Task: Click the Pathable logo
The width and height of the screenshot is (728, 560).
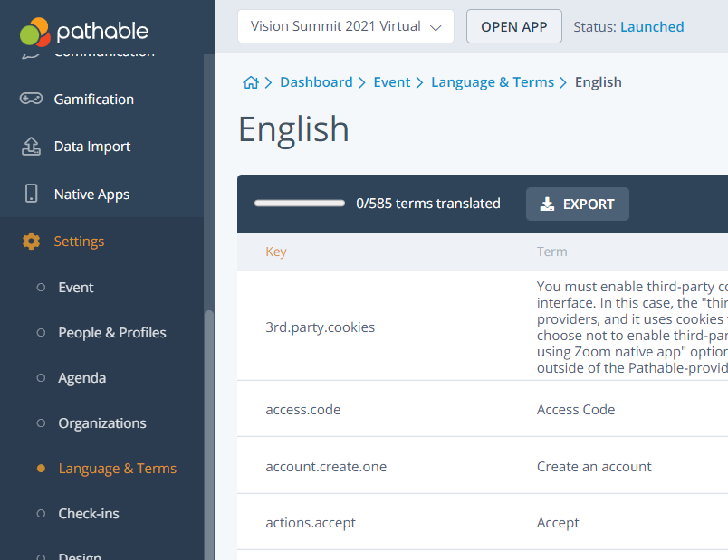Action: (x=84, y=32)
